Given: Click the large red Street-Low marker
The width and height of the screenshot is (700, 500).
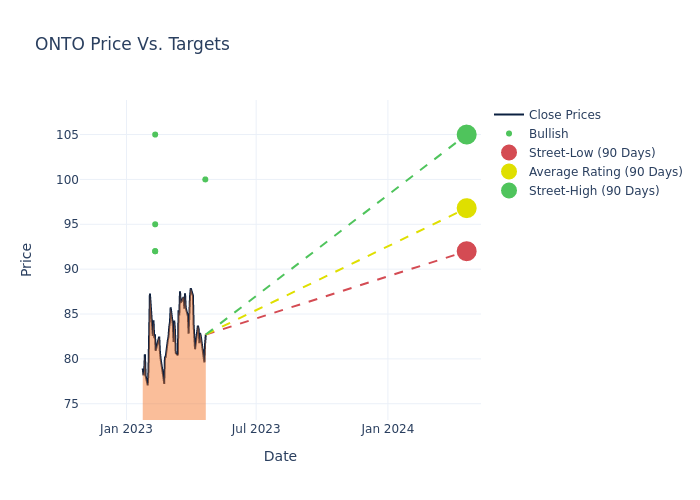Looking at the screenshot, I should (x=466, y=251).
